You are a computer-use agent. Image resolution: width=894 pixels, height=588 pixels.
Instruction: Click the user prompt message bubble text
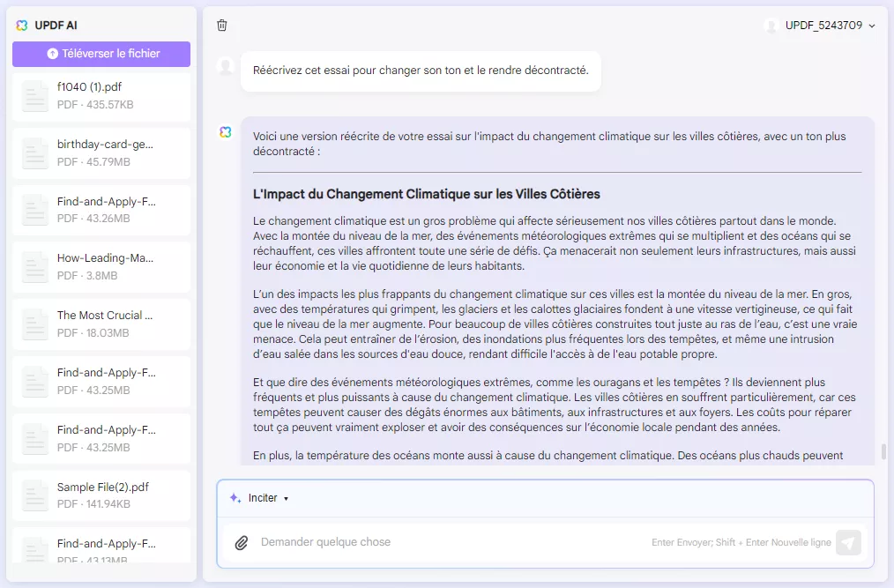pyautogui.click(x=421, y=71)
